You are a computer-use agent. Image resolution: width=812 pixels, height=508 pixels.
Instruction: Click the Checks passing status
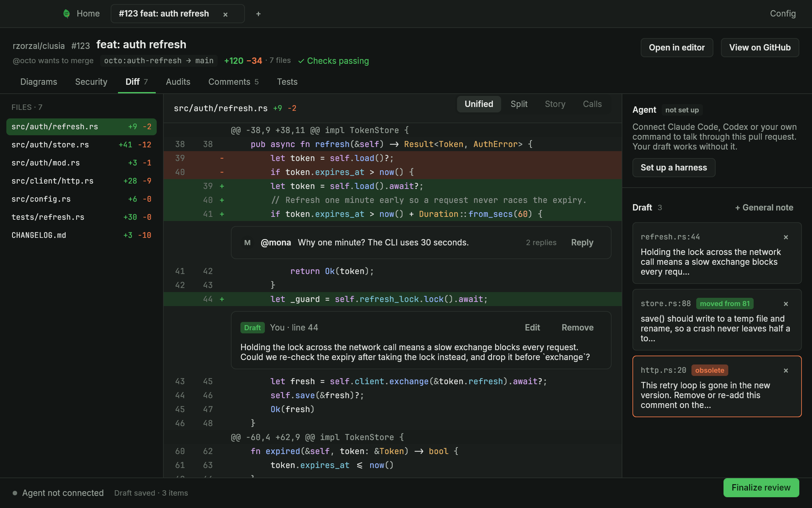click(x=334, y=61)
